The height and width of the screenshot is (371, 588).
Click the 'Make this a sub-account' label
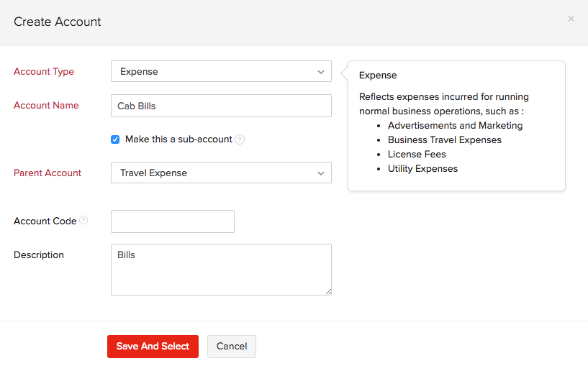tap(178, 139)
